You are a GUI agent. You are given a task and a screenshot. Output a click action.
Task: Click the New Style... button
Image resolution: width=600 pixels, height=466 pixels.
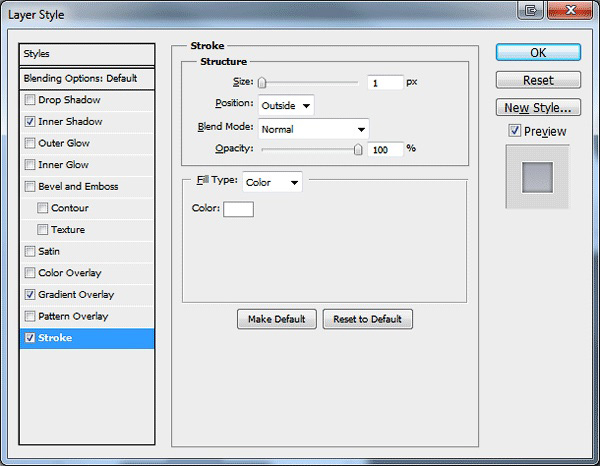pos(538,108)
